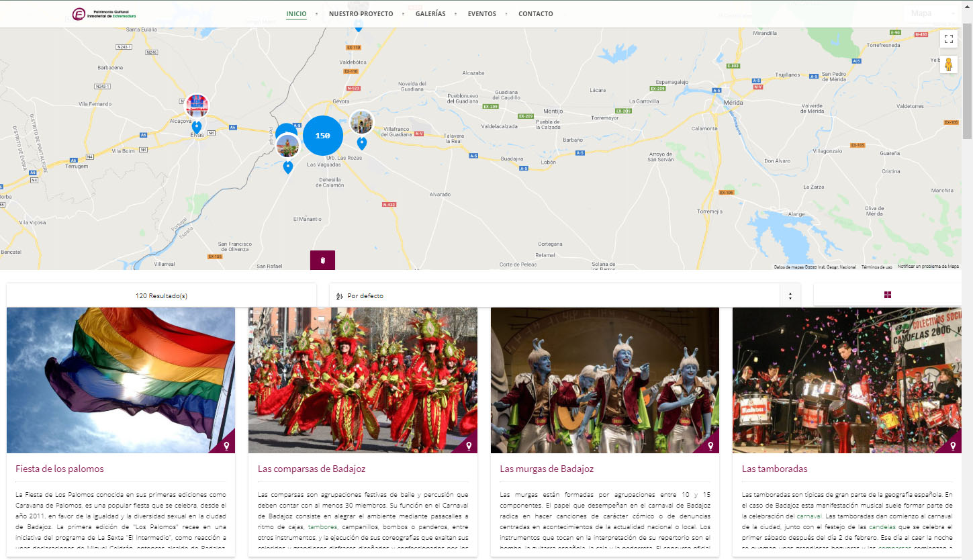Click the maroon map toggle button below the map
This screenshot has height=560, width=973.
click(x=322, y=261)
